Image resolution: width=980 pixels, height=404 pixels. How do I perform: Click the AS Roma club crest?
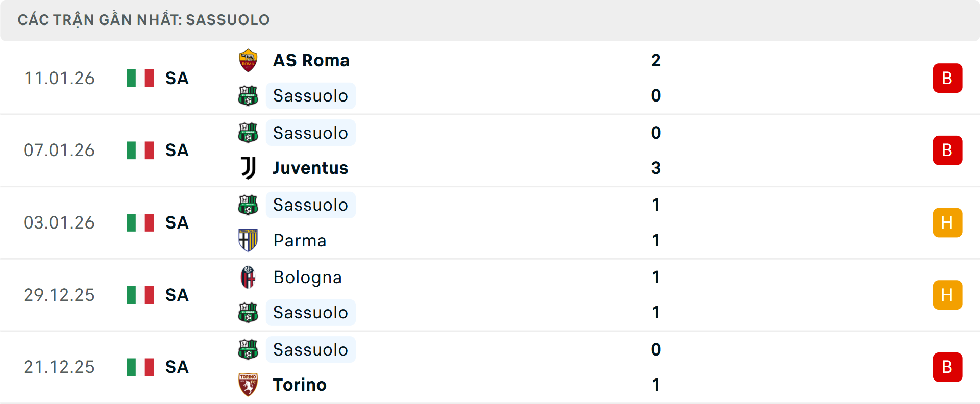tap(248, 60)
